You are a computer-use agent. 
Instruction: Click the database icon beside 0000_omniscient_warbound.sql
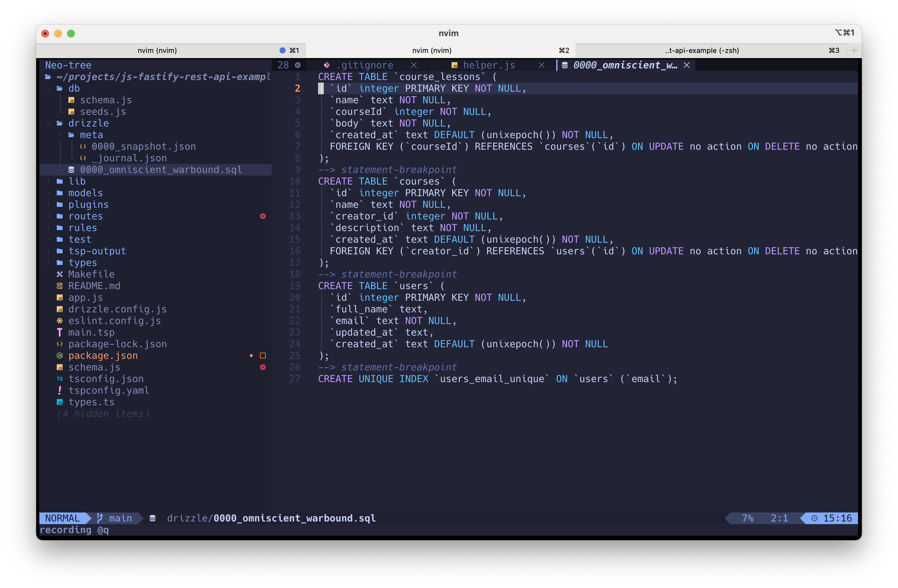[71, 170]
